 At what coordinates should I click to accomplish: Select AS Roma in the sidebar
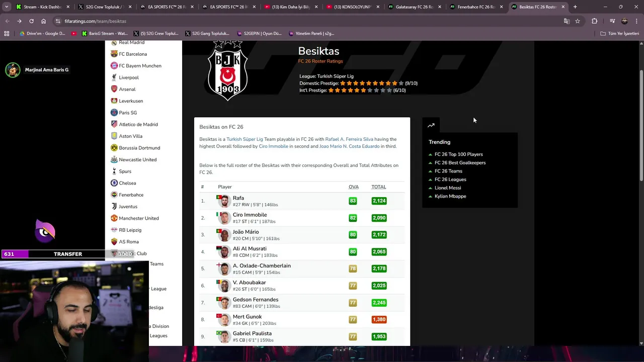click(x=129, y=242)
